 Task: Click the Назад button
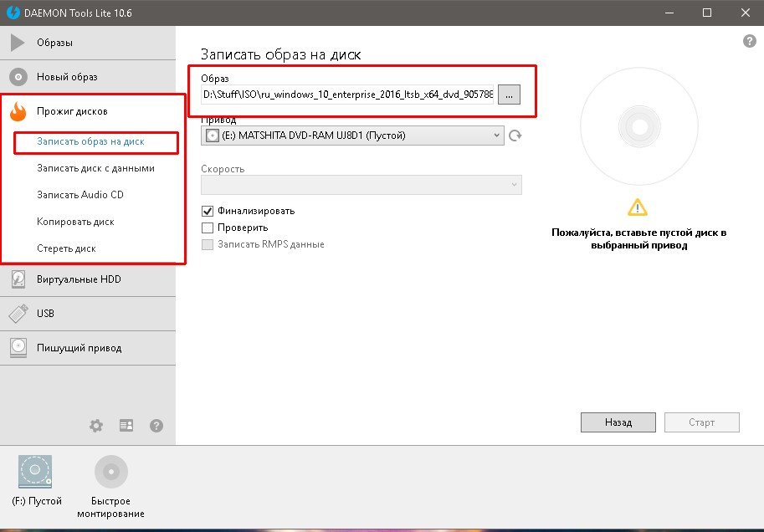pos(618,422)
